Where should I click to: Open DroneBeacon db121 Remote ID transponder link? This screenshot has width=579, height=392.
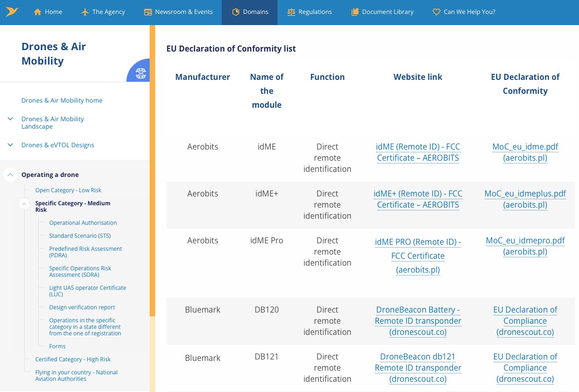[418, 368]
